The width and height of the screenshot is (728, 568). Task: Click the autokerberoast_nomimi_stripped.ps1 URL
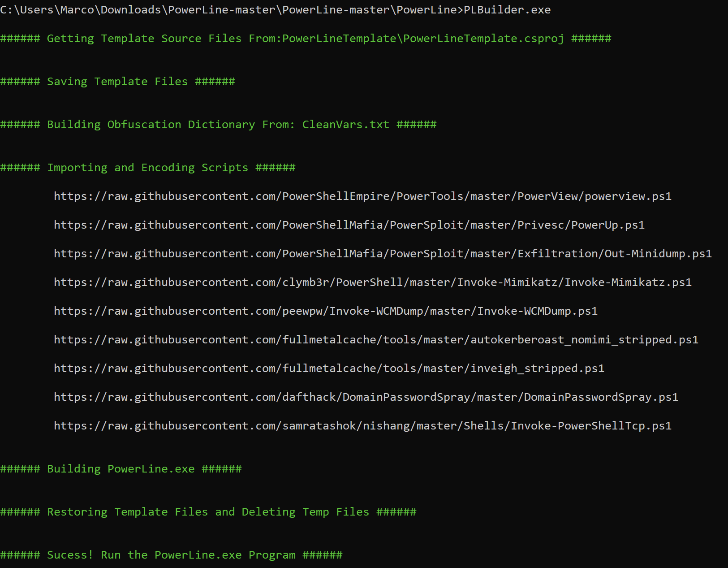coord(376,340)
